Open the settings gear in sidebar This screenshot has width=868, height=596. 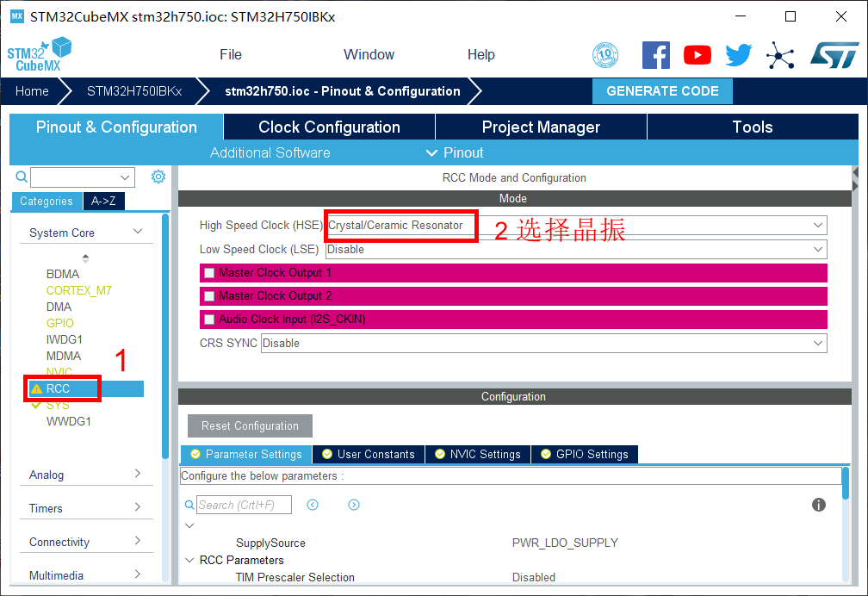[x=158, y=177]
